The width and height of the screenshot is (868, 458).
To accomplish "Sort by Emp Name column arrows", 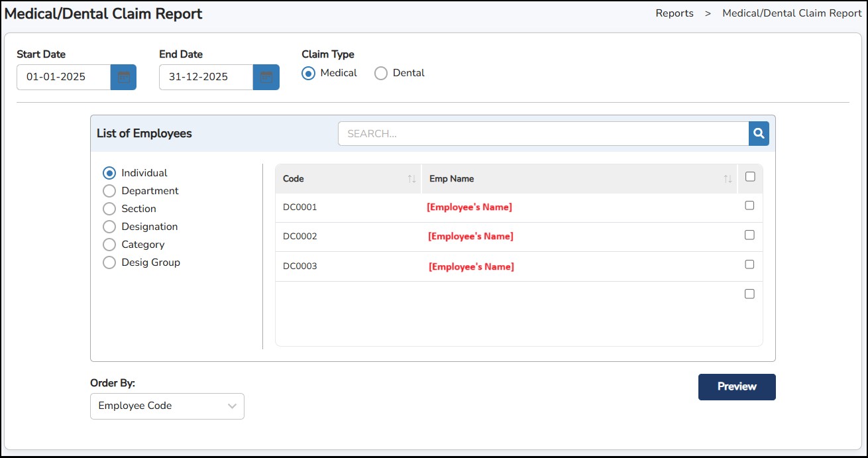I will point(728,179).
